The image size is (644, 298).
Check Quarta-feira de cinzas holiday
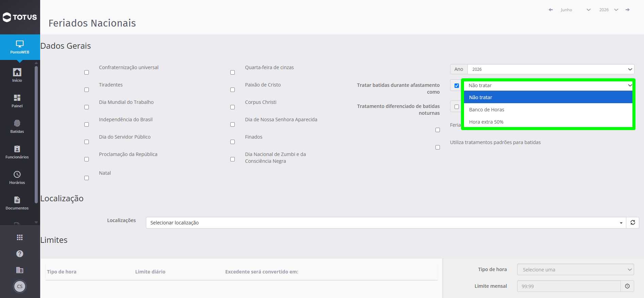click(x=232, y=73)
